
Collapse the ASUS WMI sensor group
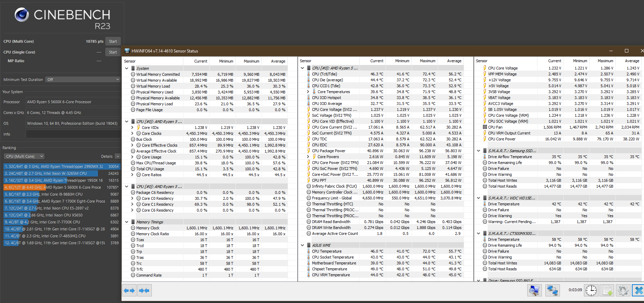click(303, 245)
